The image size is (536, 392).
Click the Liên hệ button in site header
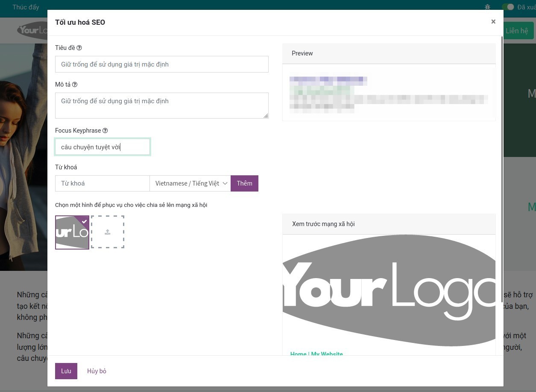[x=517, y=31]
